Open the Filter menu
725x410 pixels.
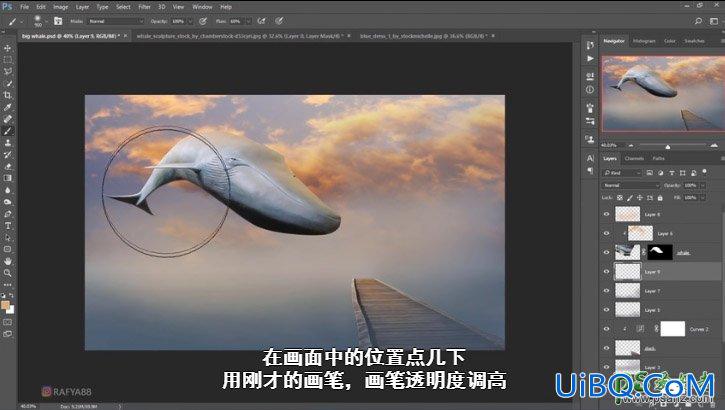pos(145,7)
